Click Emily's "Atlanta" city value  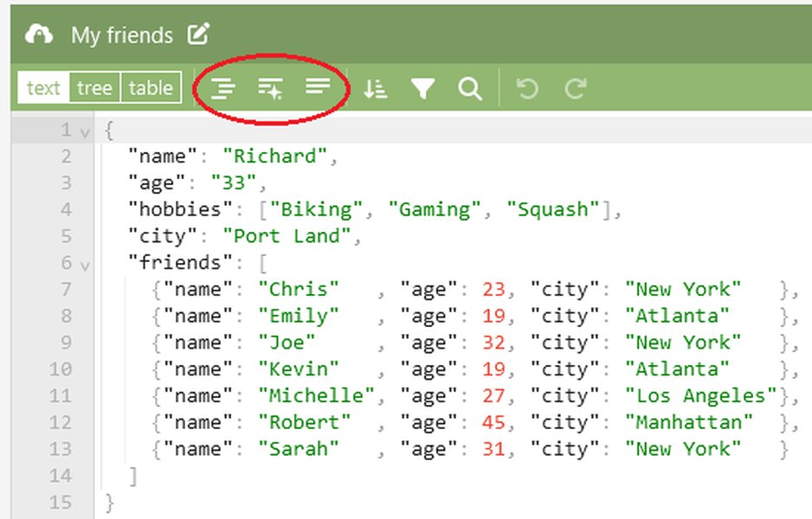click(677, 316)
